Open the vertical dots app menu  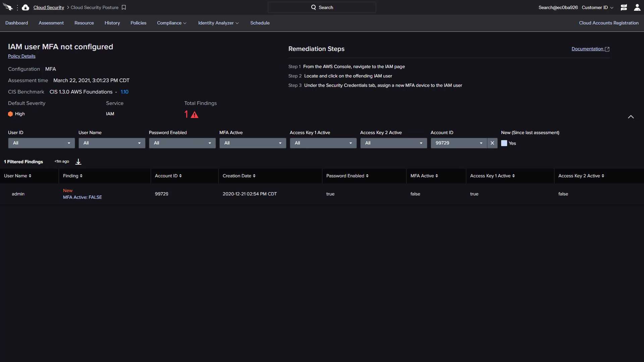[x=17, y=7]
